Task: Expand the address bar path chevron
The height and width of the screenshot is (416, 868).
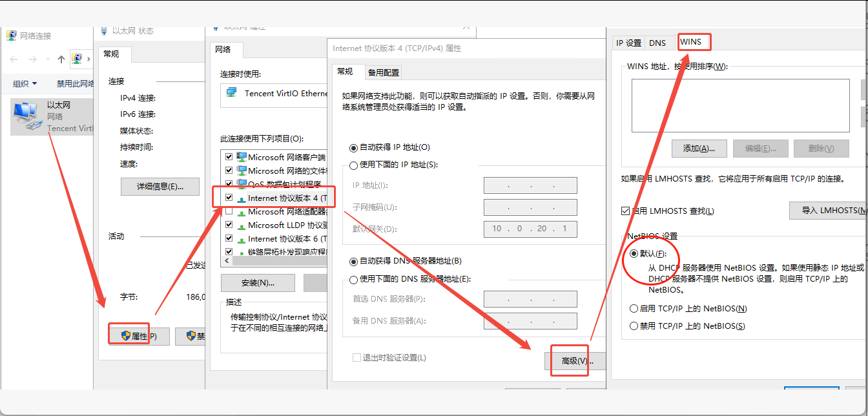Action: tap(88, 59)
